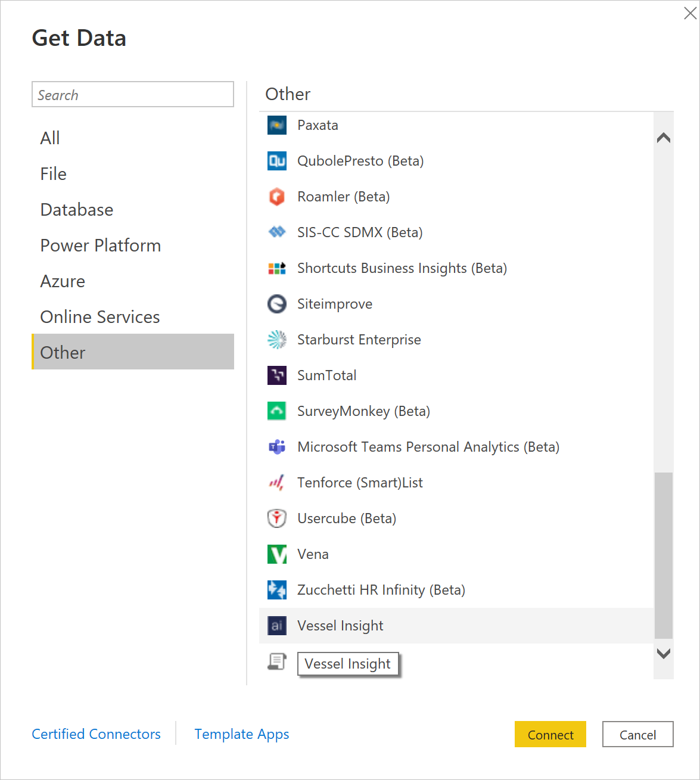Image resolution: width=700 pixels, height=780 pixels.
Task: Select the Siteimprove connector icon
Action: [x=277, y=304]
